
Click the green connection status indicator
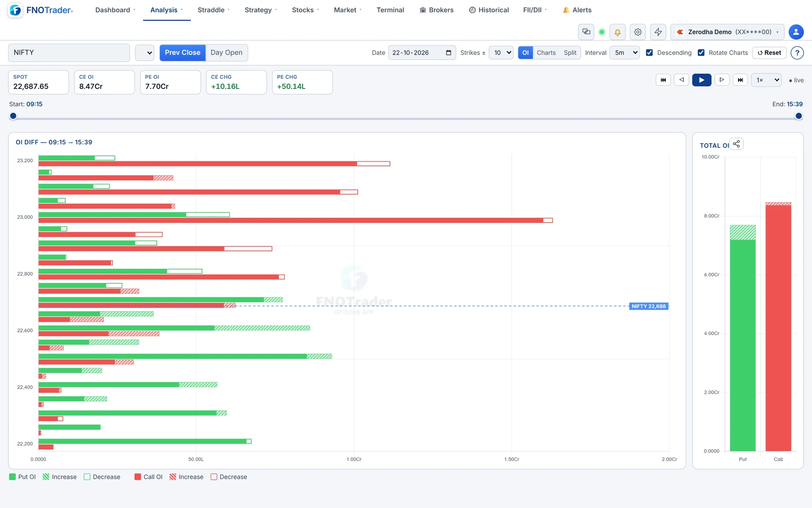point(602,32)
